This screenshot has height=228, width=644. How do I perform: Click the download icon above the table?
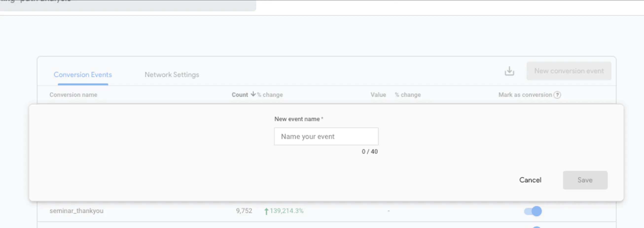click(509, 71)
